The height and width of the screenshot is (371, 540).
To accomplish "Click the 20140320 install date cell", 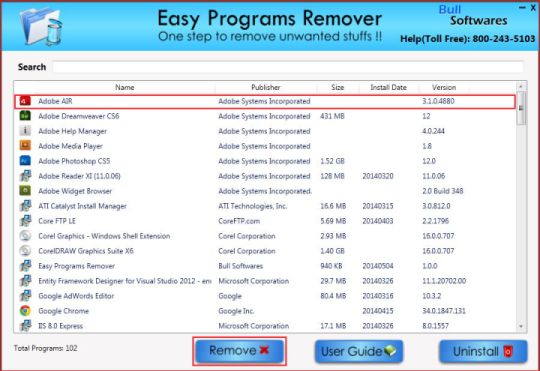I will coord(378,176).
